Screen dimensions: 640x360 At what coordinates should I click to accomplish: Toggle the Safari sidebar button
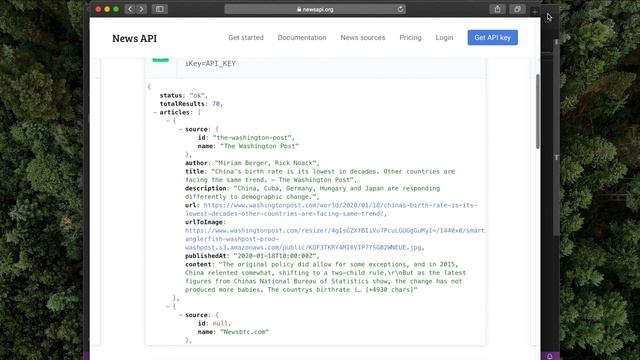(x=160, y=9)
